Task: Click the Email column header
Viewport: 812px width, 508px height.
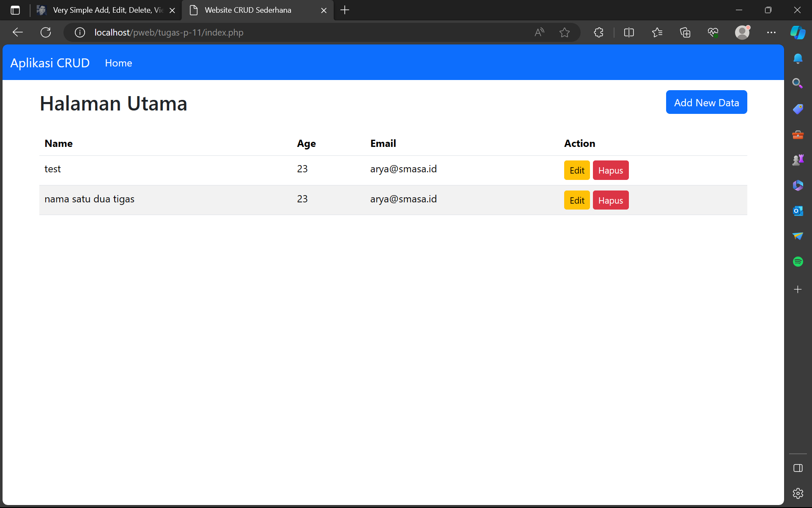Action: (383, 144)
